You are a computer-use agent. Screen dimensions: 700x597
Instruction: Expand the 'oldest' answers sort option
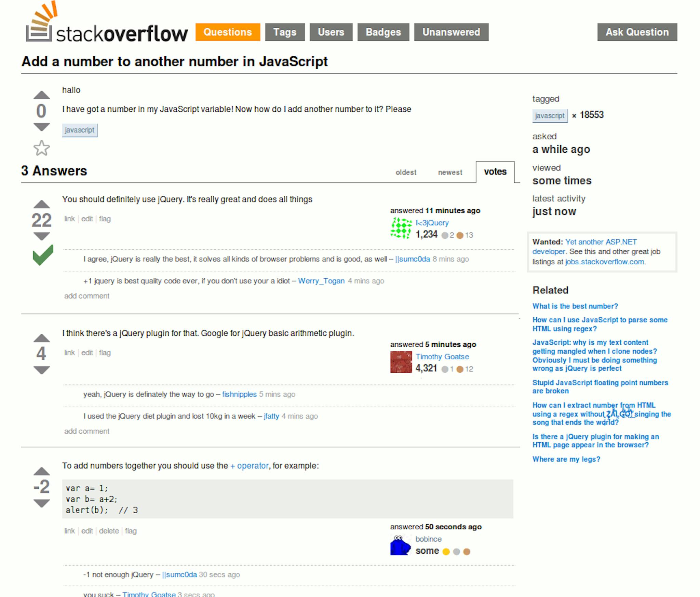click(405, 172)
